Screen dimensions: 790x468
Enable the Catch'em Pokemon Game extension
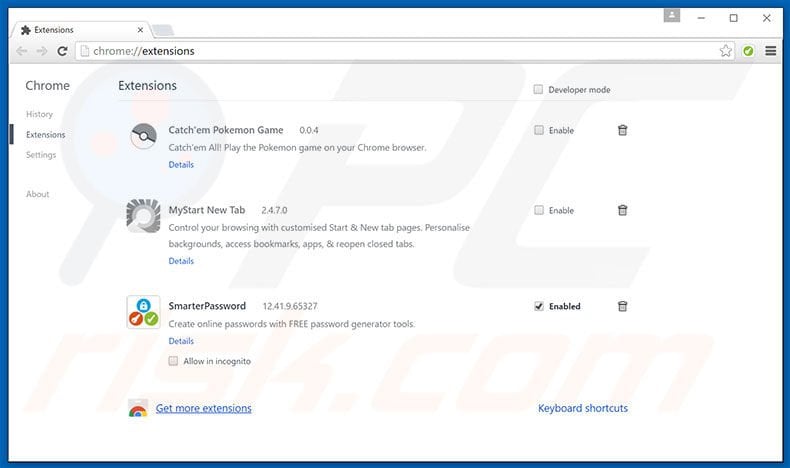click(x=539, y=130)
